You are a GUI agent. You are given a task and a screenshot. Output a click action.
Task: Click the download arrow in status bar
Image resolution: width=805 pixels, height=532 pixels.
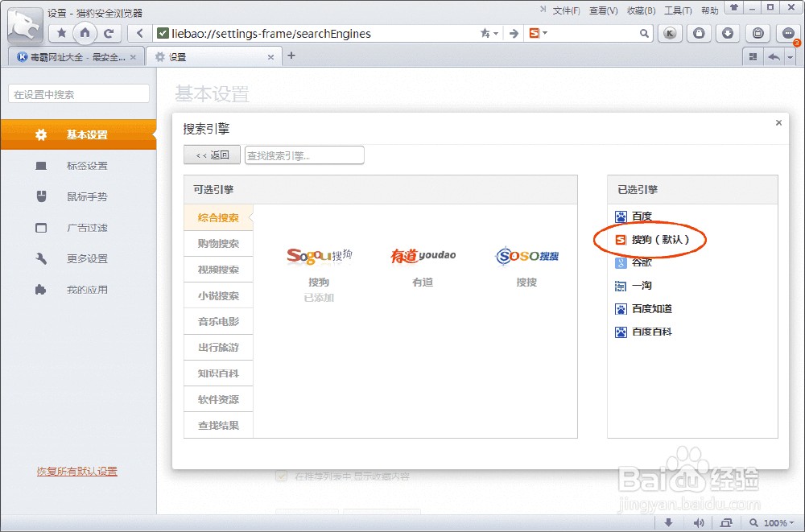point(668,523)
